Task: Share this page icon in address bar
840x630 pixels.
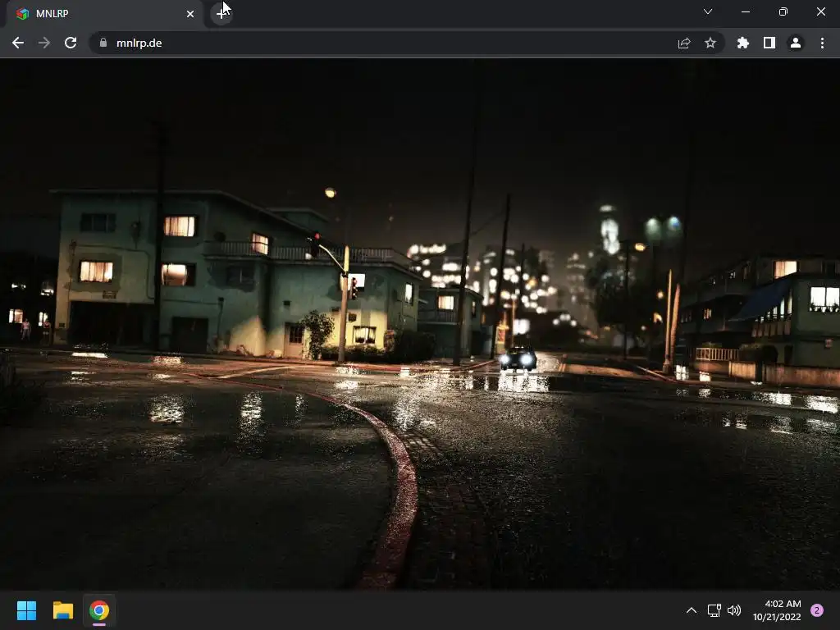Action: pyautogui.click(x=684, y=43)
